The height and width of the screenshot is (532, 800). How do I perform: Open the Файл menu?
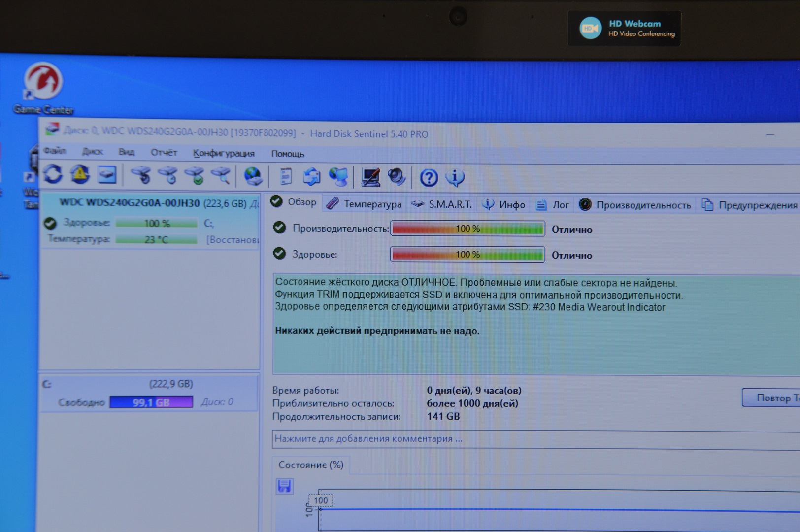pyautogui.click(x=55, y=151)
